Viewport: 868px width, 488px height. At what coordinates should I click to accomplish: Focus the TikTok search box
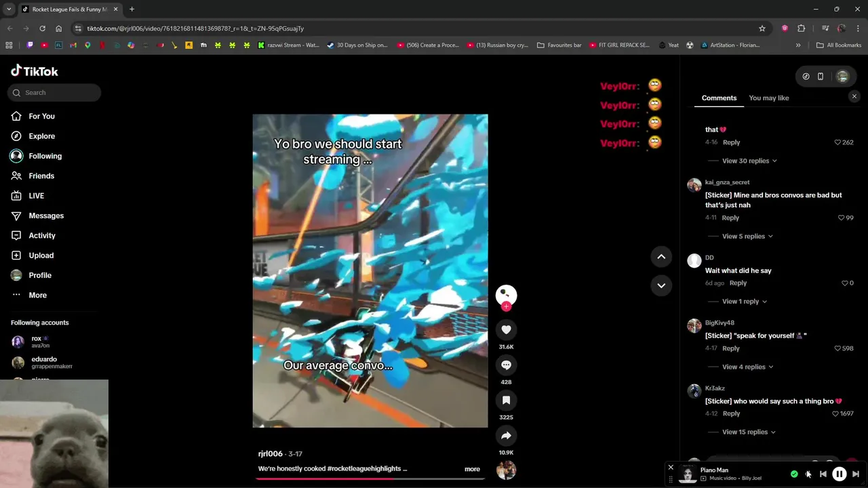click(x=54, y=93)
